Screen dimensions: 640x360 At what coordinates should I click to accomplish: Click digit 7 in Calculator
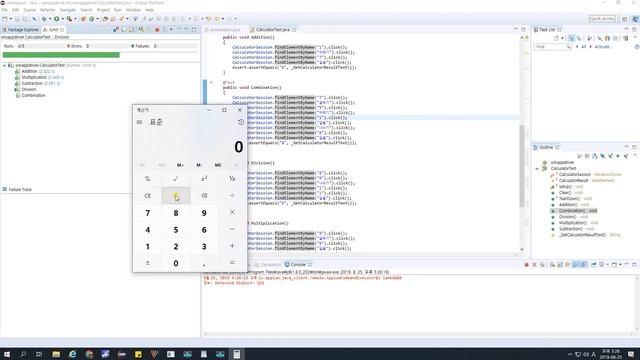[147, 213]
